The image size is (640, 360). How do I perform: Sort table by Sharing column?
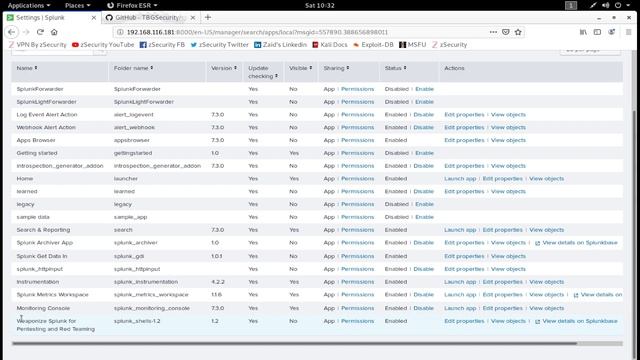[x=336, y=68]
